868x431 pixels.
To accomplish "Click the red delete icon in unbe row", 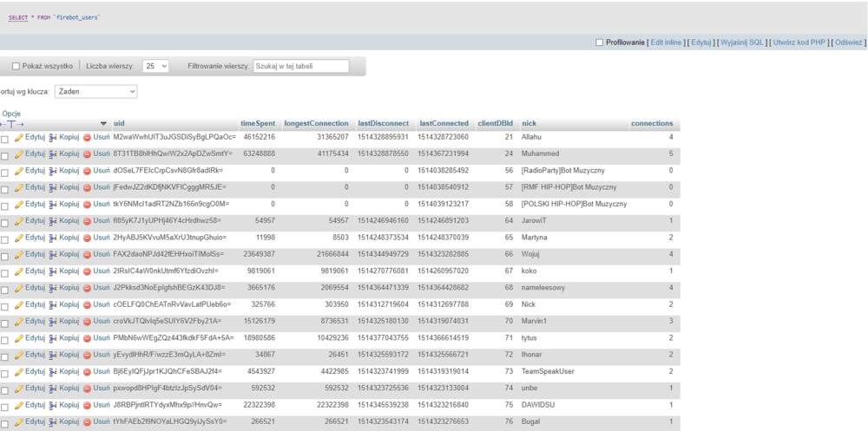I will tap(87, 389).
